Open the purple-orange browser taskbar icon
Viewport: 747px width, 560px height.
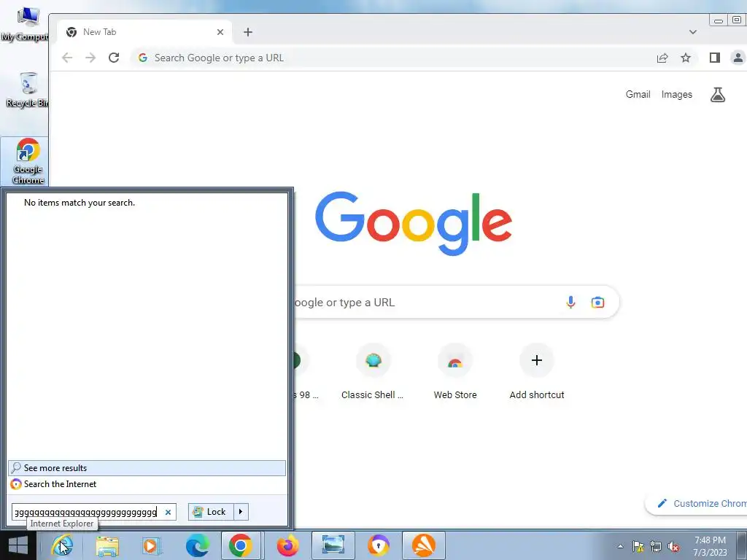(x=379, y=545)
